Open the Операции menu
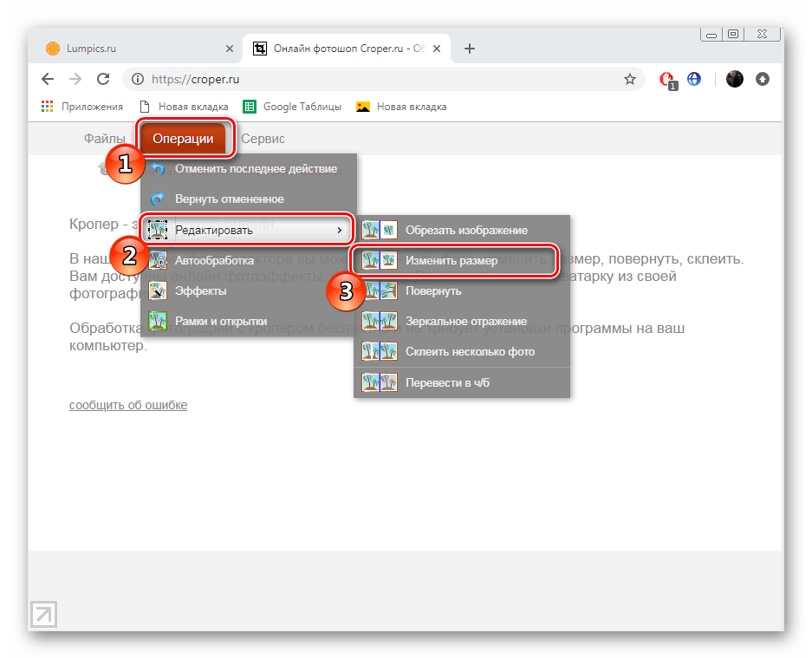This screenshot has width=812, height=659. click(183, 139)
